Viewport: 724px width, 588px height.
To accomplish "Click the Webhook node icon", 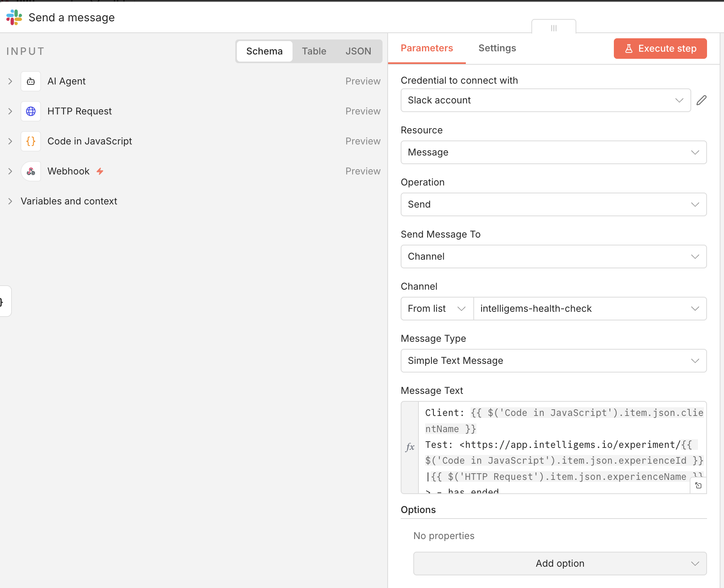I will click(x=31, y=171).
